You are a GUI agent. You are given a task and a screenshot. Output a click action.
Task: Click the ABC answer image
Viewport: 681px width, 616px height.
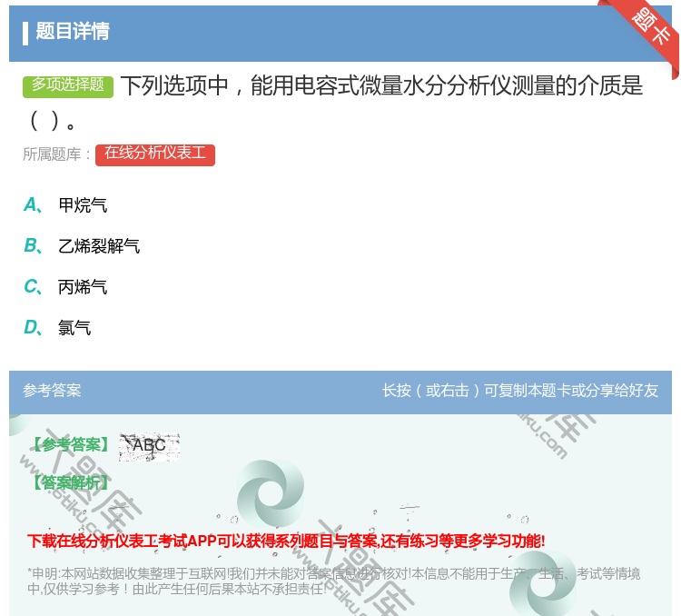(x=150, y=447)
